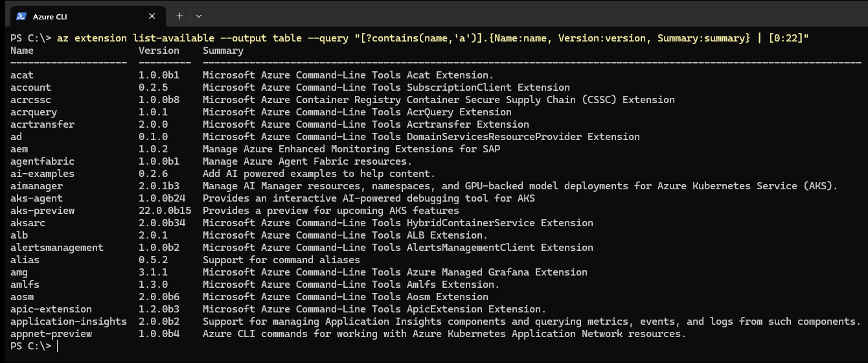Click the 'amlfs' extension name
Image resolution: width=868 pixels, height=363 pixels.
click(25, 285)
